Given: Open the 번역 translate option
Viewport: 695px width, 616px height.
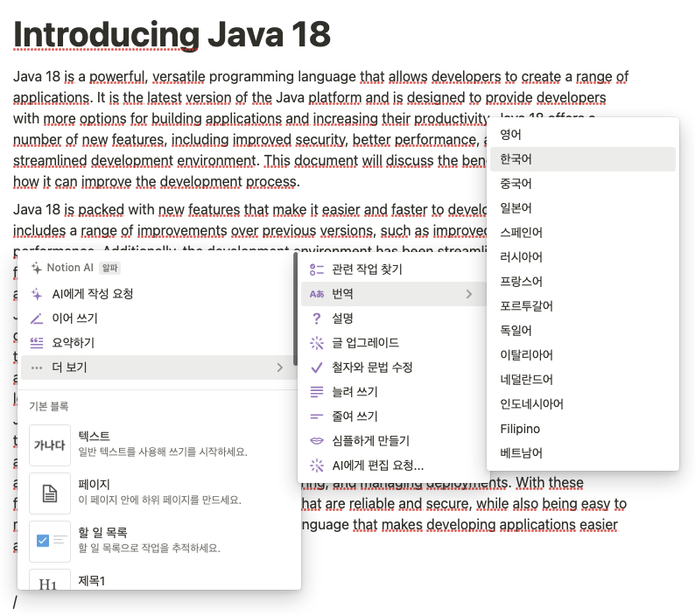Looking at the screenshot, I should click(394, 294).
